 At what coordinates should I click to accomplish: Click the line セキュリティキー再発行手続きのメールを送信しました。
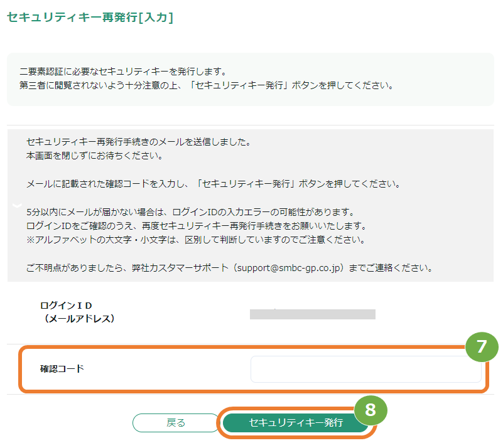tap(139, 142)
